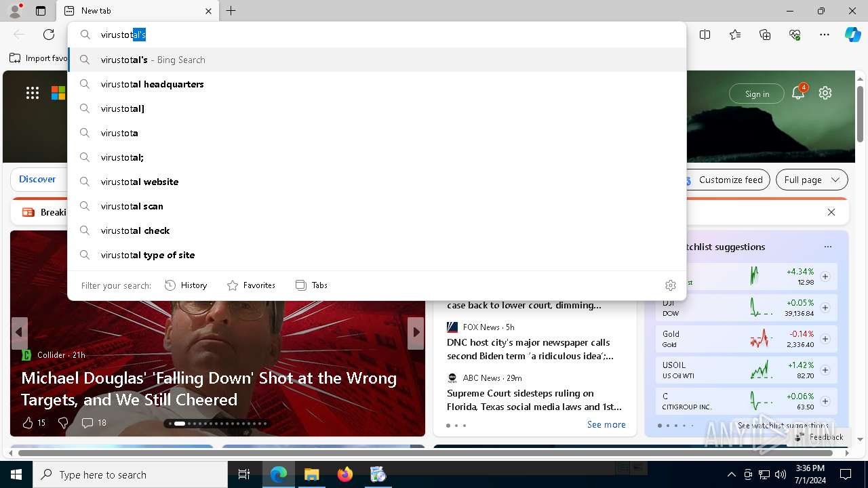
Task: Like the Michael Douglas article
Action: tap(34, 423)
